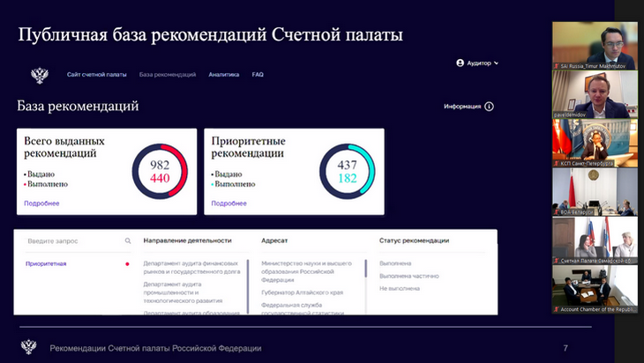The image size is (644, 363).
Task: Select the ВОА Беларуси video thumbnail
Action: coord(595,191)
